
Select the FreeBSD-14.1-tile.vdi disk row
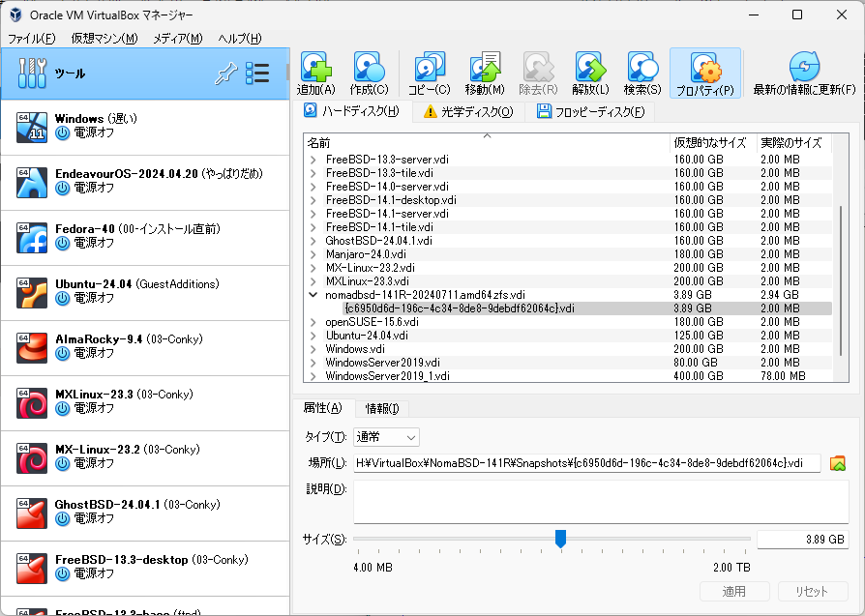[568, 227]
